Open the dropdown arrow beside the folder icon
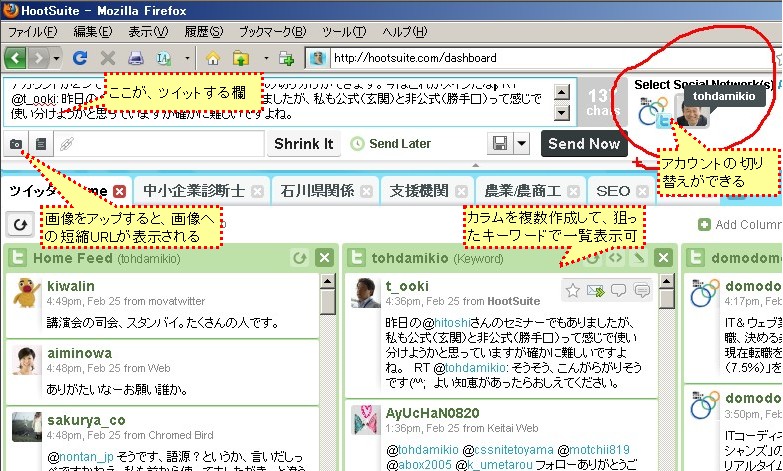 point(266,58)
